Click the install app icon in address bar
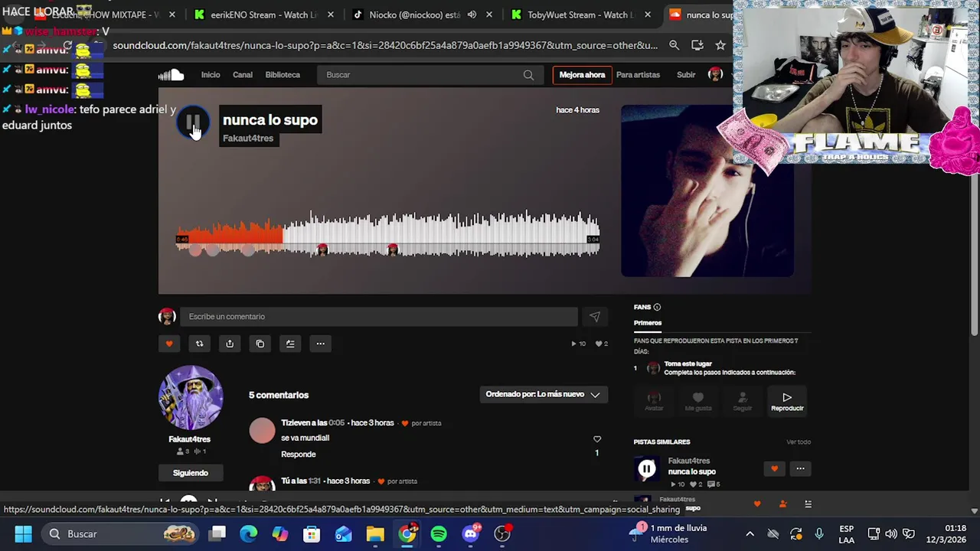Viewport: 980px width, 551px height. pos(697,45)
